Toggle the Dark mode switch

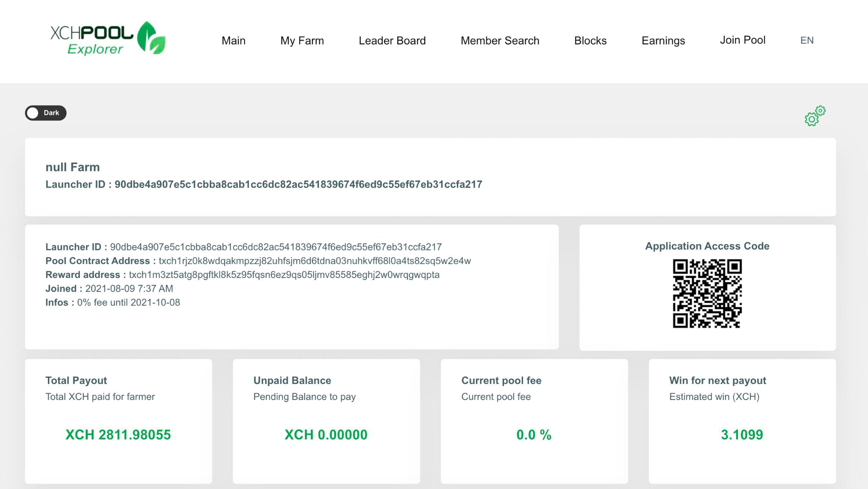point(46,113)
